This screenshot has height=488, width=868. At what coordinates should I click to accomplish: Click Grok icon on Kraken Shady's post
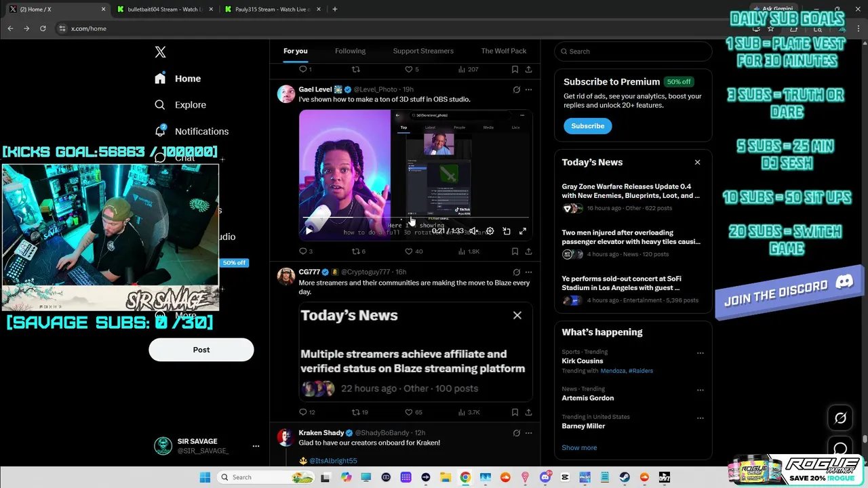(516, 433)
